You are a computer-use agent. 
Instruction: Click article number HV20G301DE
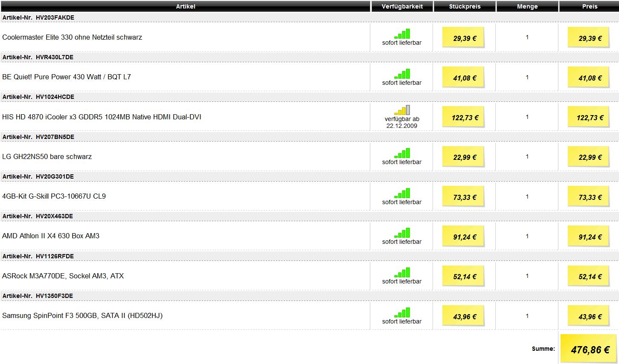(55, 176)
